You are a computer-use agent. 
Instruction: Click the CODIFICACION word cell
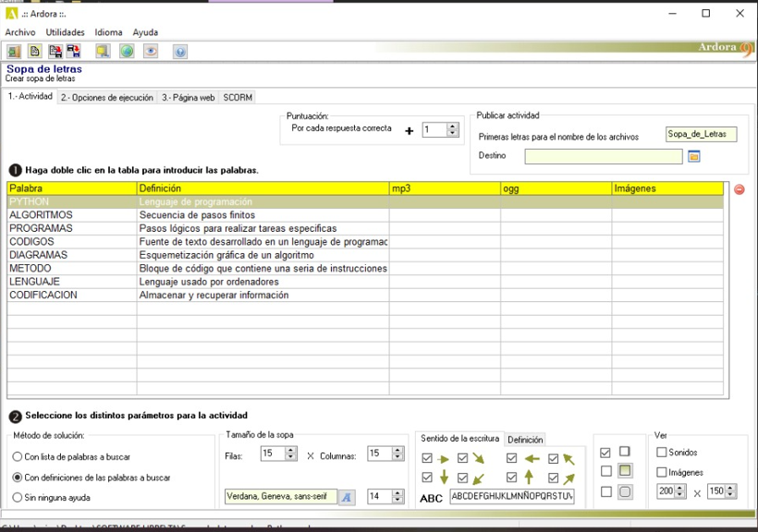[x=72, y=296]
